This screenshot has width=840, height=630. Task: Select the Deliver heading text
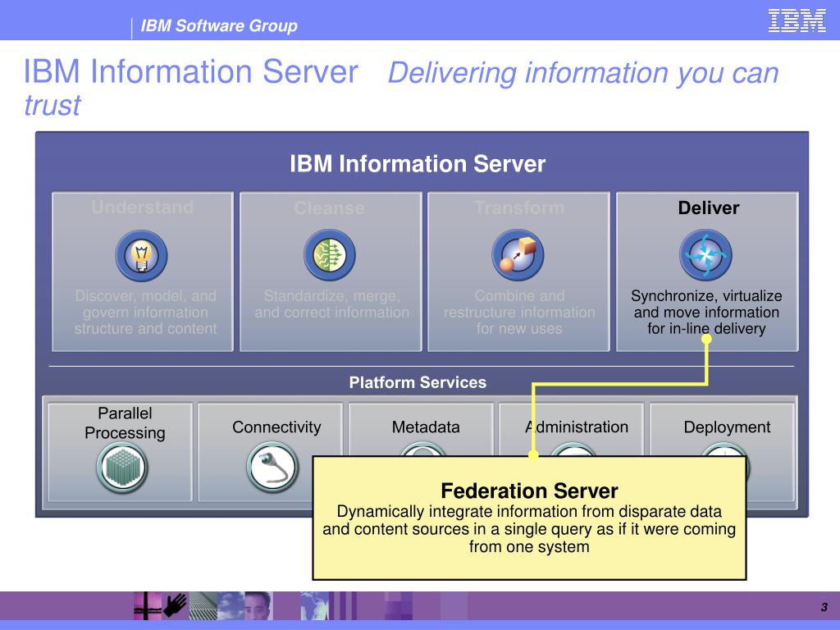coord(708,208)
